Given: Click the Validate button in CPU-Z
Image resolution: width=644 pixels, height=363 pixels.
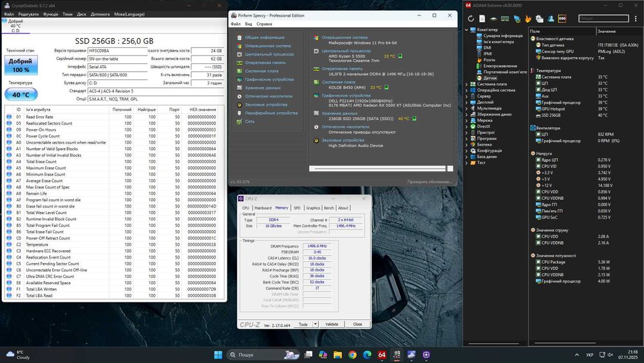Looking at the screenshot, I should coord(332,324).
